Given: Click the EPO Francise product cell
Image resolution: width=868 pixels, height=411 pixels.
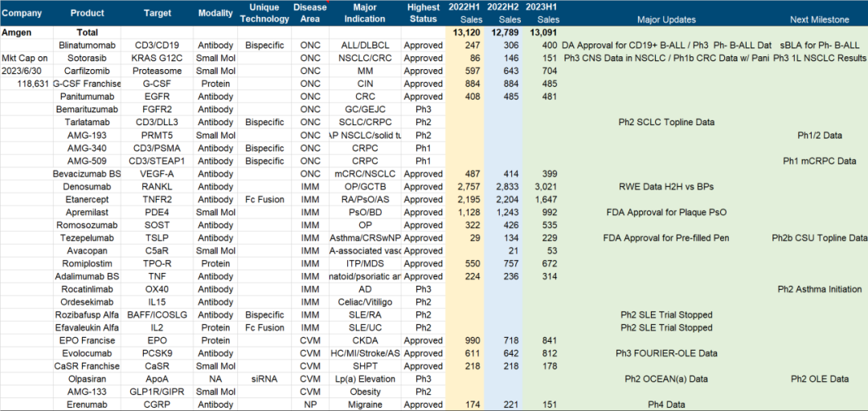Looking at the screenshot, I should click(87, 340).
